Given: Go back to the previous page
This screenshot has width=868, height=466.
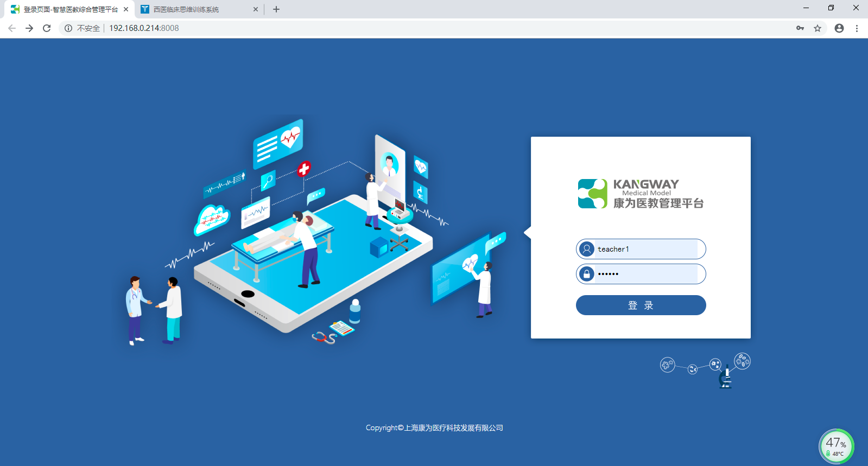Looking at the screenshot, I should [12, 28].
